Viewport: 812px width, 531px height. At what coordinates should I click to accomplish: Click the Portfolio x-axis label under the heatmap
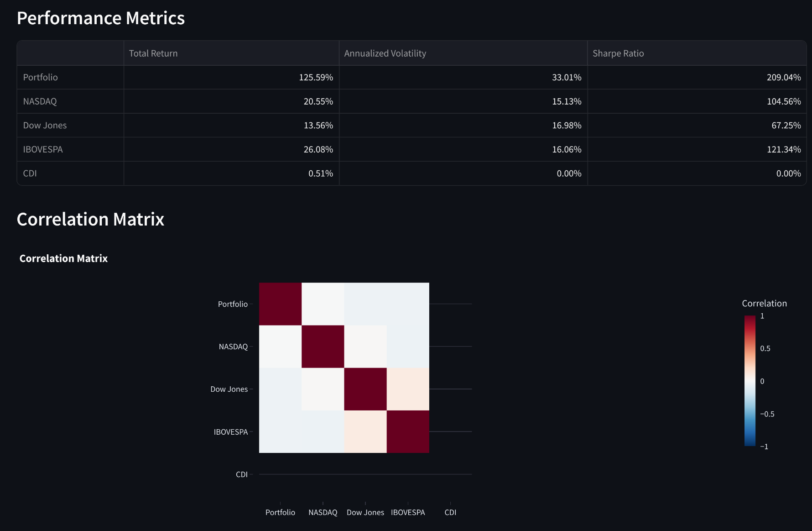(280, 512)
